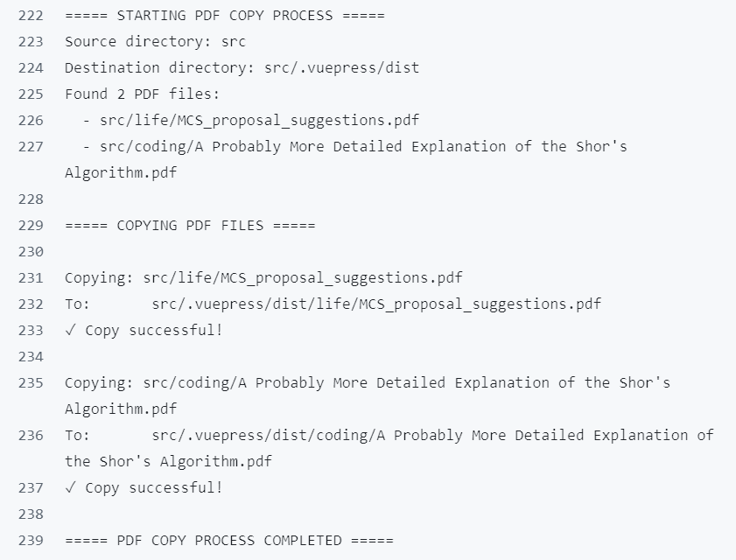Select line number 235 in the gutter
736x560 pixels.
click(31, 383)
